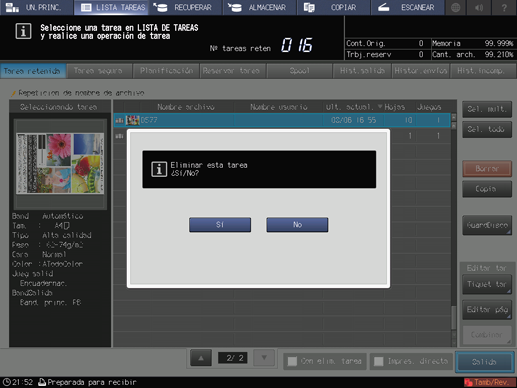
Task: Switch to the COPIAR tab
Action: tap(334, 7)
